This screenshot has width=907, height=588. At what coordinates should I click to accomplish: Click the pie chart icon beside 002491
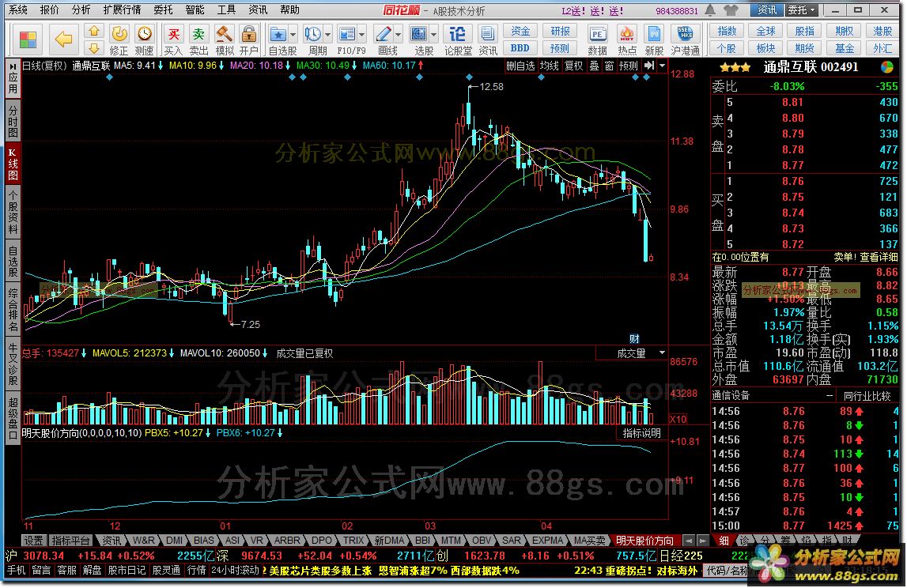(886, 67)
